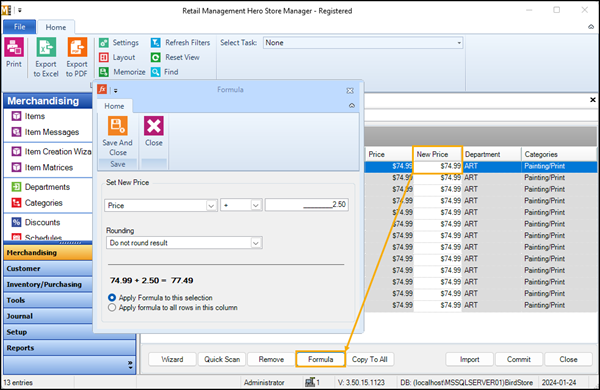This screenshot has width=600, height=390.
Task: Click the Quick Scan button
Action: click(x=222, y=359)
